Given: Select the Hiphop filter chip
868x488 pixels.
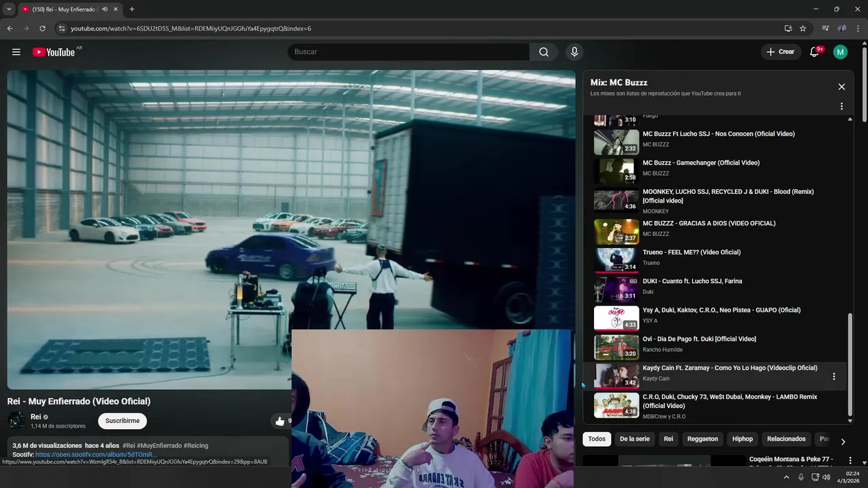Looking at the screenshot, I should click(743, 439).
